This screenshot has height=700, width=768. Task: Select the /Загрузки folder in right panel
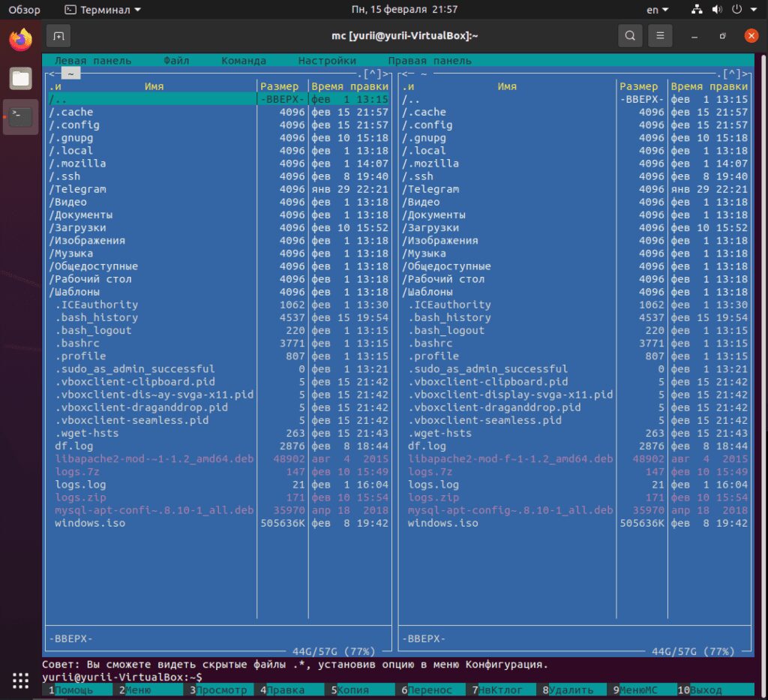click(430, 227)
